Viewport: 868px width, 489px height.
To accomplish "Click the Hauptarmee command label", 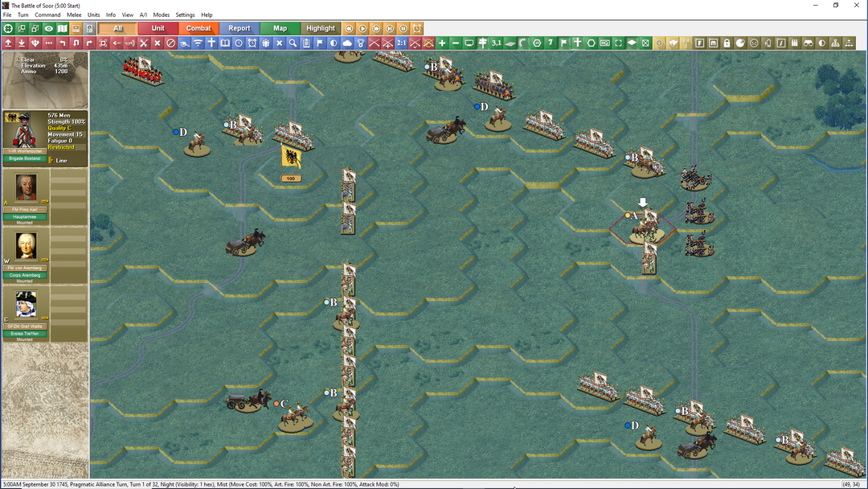I will (x=24, y=216).
